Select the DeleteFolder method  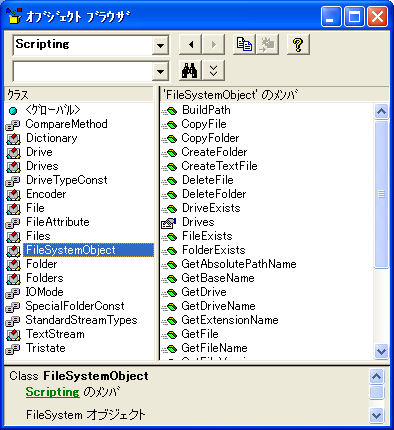coord(214,194)
